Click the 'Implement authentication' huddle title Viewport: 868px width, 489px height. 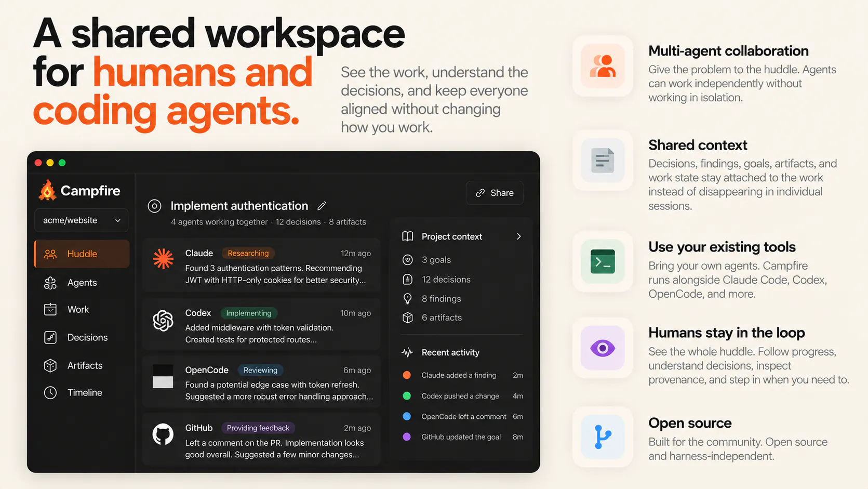239,206
